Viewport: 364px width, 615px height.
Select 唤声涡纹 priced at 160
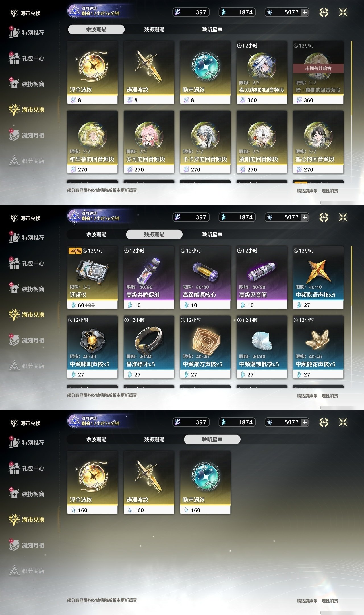205,483
